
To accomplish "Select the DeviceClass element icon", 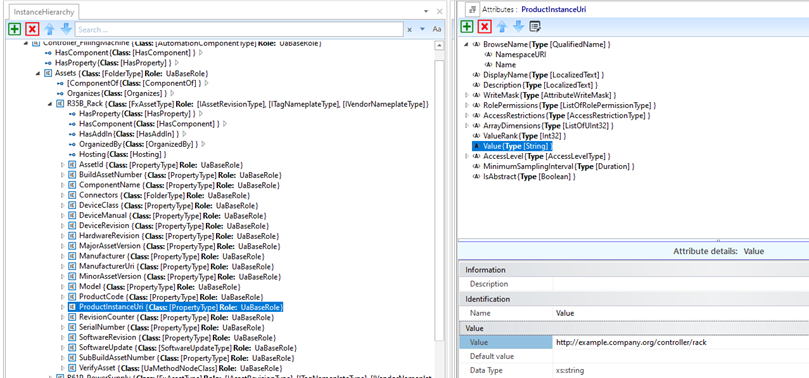I will click(72, 205).
